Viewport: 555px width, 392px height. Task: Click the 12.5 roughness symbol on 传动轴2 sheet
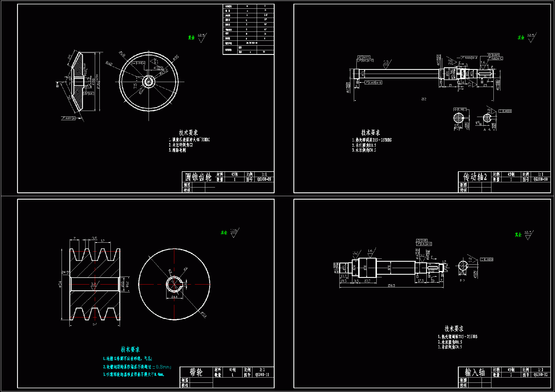point(531,37)
